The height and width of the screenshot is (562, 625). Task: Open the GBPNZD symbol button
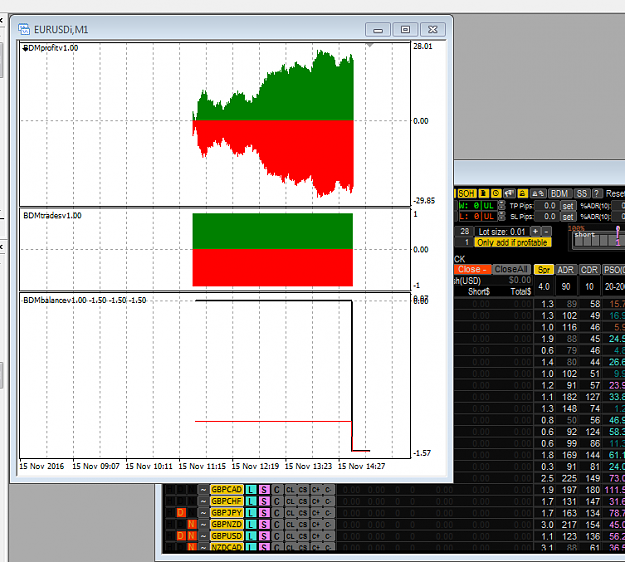[226, 524]
